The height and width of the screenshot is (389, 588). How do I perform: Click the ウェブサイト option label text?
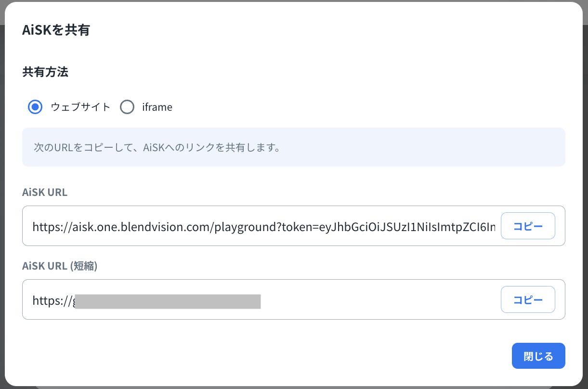80,107
